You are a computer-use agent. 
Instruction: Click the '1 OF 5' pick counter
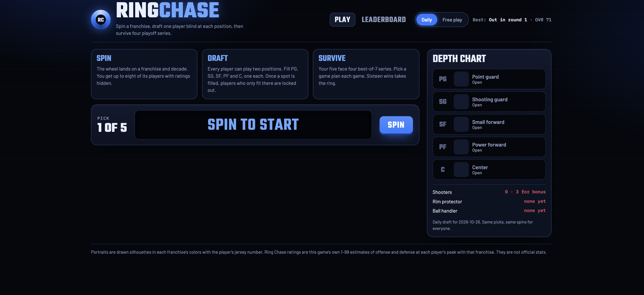pos(112,127)
